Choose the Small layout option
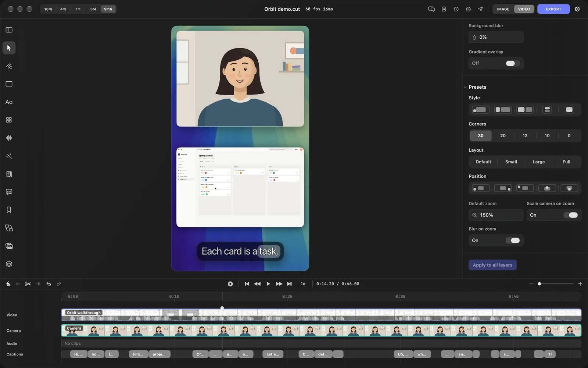This screenshot has width=588, height=368. tap(511, 162)
